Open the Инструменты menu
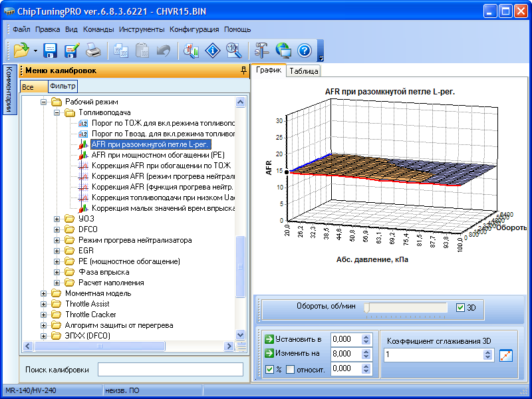 [x=142, y=29]
